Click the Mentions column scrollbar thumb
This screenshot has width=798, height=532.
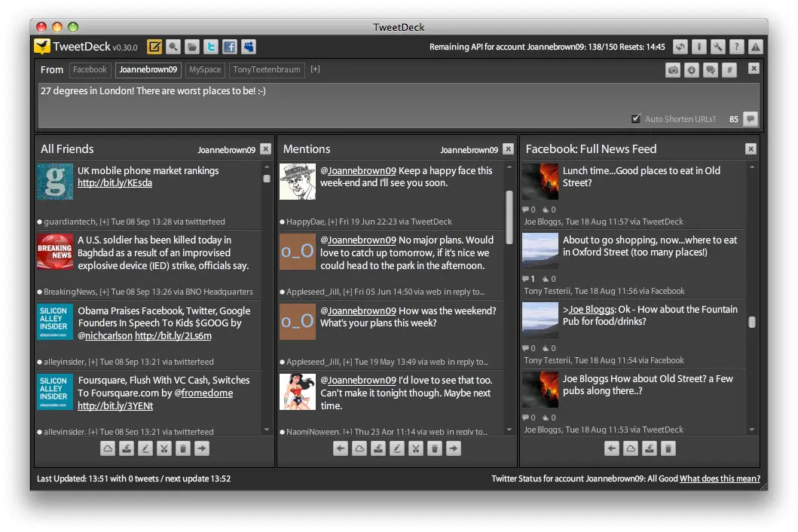[509, 217]
